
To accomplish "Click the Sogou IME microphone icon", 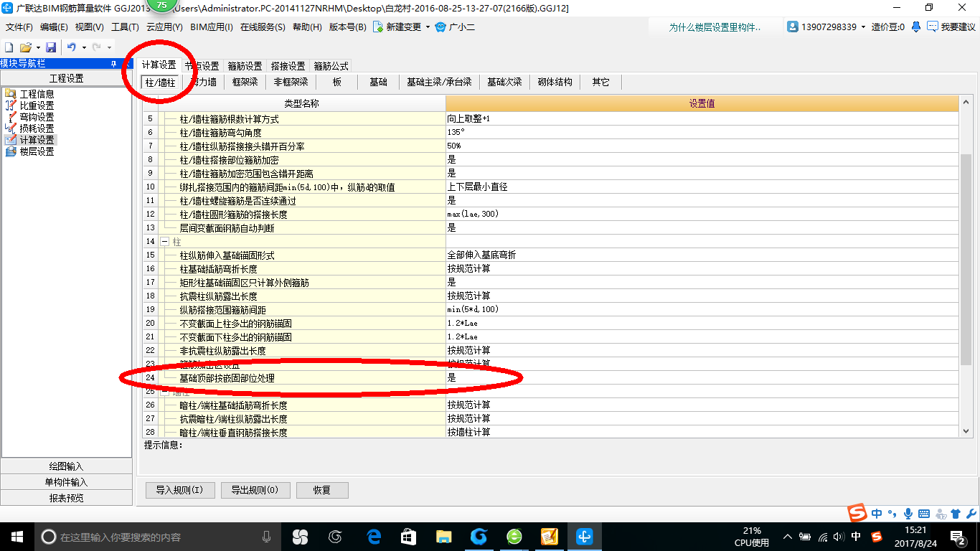I will click(908, 514).
